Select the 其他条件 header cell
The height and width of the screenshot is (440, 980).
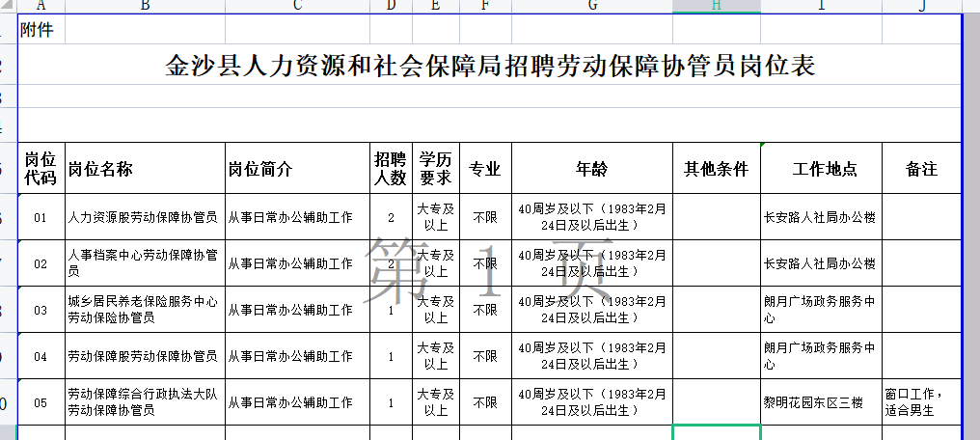click(717, 169)
